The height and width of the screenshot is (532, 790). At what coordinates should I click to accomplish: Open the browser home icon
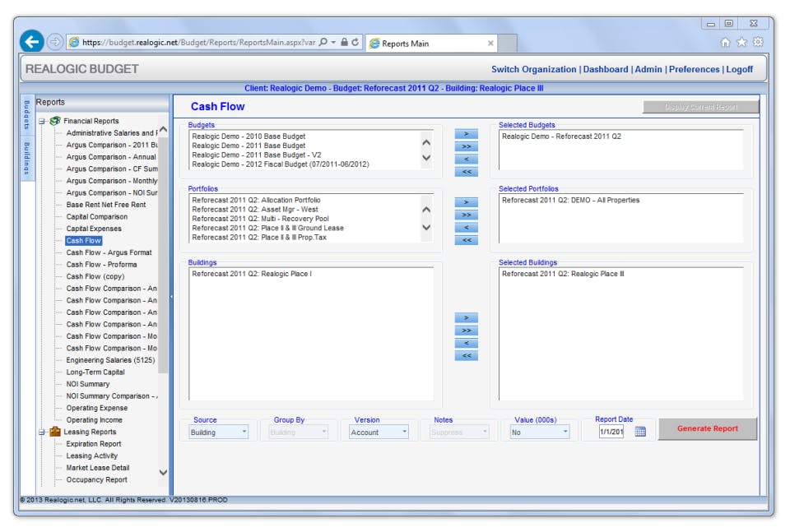pos(725,42)
